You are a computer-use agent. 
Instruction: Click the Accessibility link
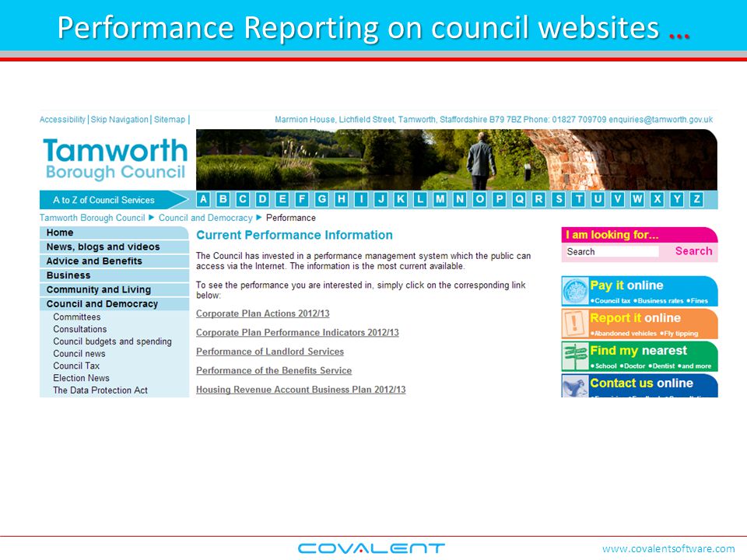[62, 120]
